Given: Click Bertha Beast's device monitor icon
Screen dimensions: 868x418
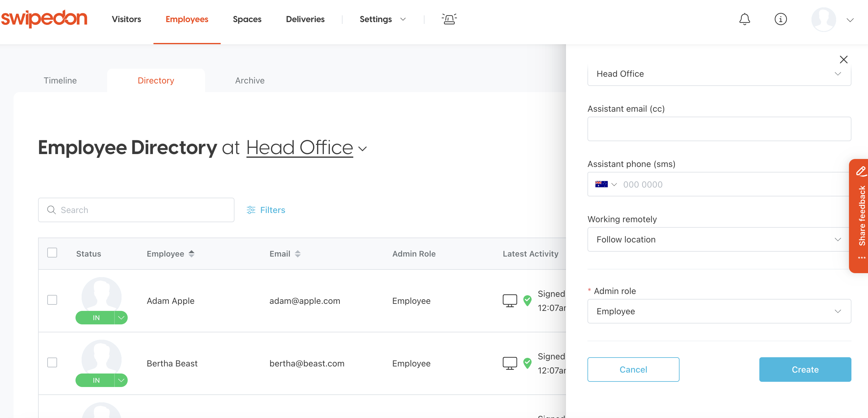Looking at the screenshot, I should (510, 363).
